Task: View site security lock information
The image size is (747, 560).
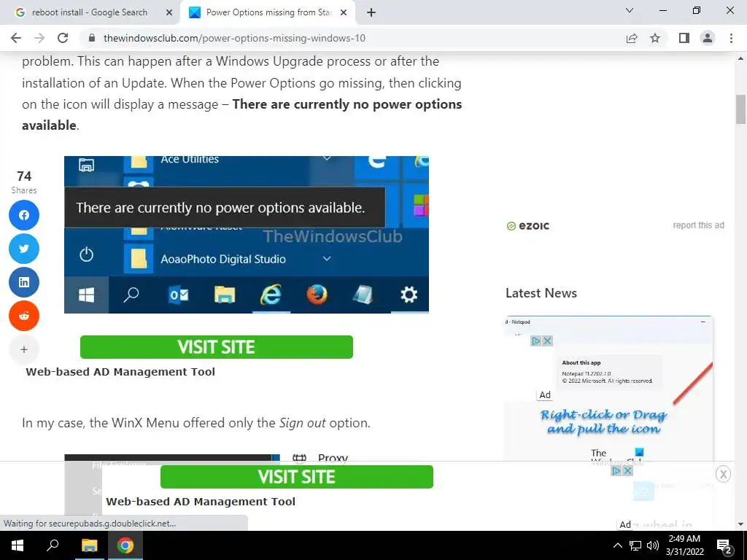Action: 92,38
